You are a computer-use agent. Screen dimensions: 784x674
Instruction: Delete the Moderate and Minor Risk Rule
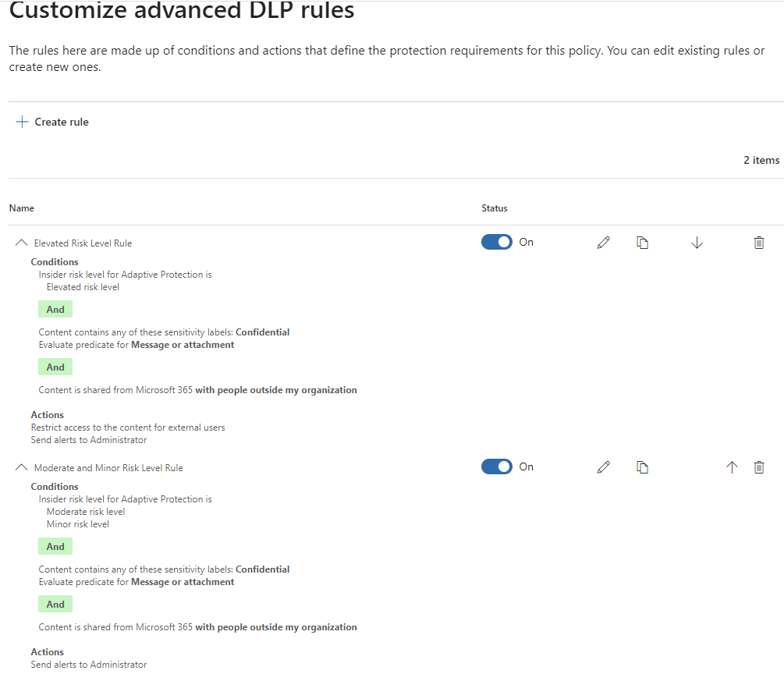(759, 467)
